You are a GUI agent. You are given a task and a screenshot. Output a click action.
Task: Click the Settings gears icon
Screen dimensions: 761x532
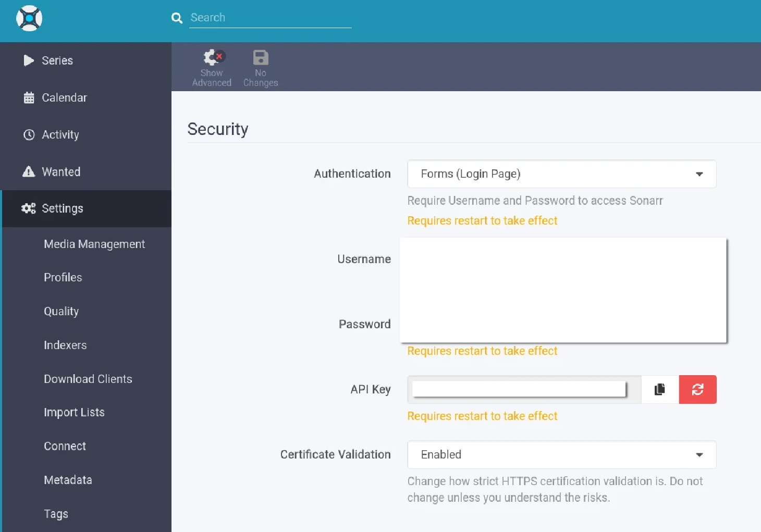28,208
